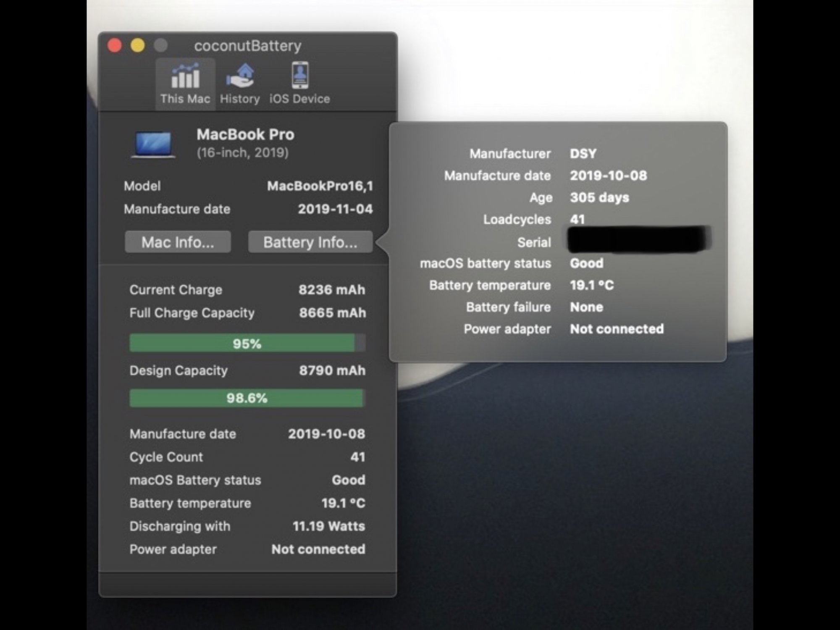Click the MacBook Pro laptop image
This screenshot has height=630, width=840.
153,144
